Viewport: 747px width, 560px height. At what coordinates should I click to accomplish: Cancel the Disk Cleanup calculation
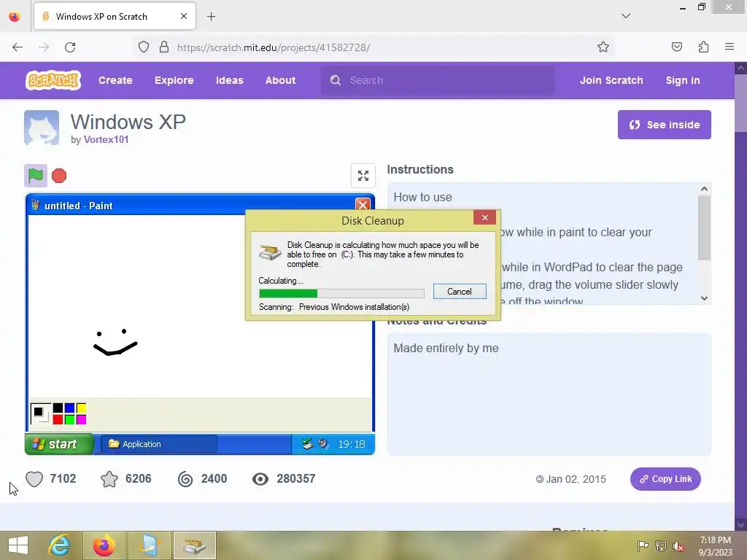click(460, 292)
